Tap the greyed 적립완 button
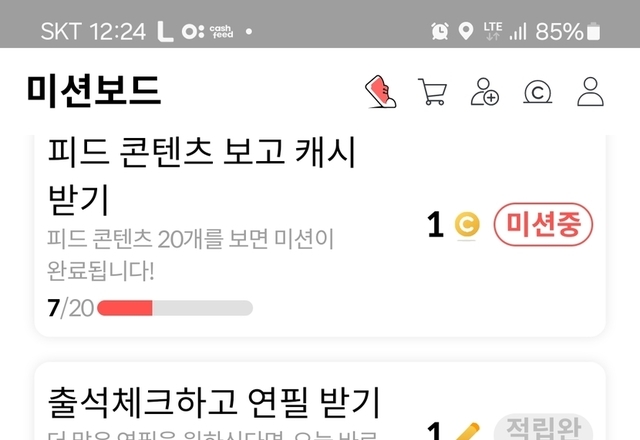 (543, 427)
